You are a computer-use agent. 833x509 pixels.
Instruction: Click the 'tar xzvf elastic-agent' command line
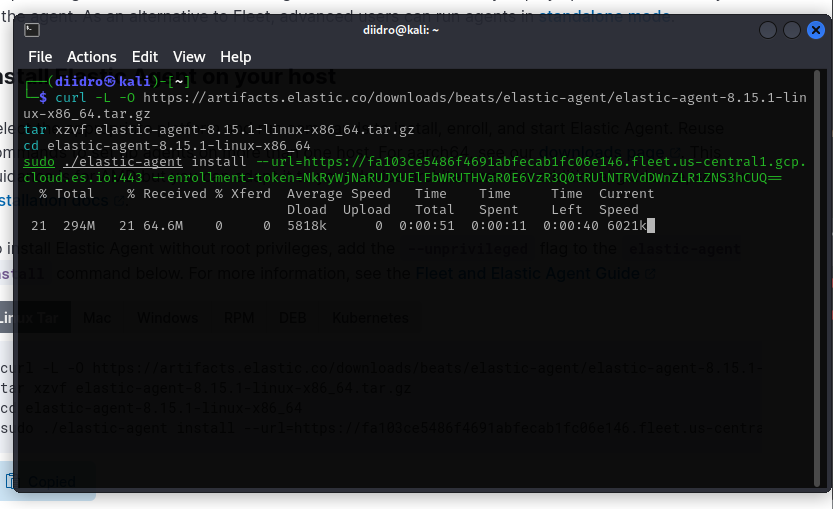(218, 130)
